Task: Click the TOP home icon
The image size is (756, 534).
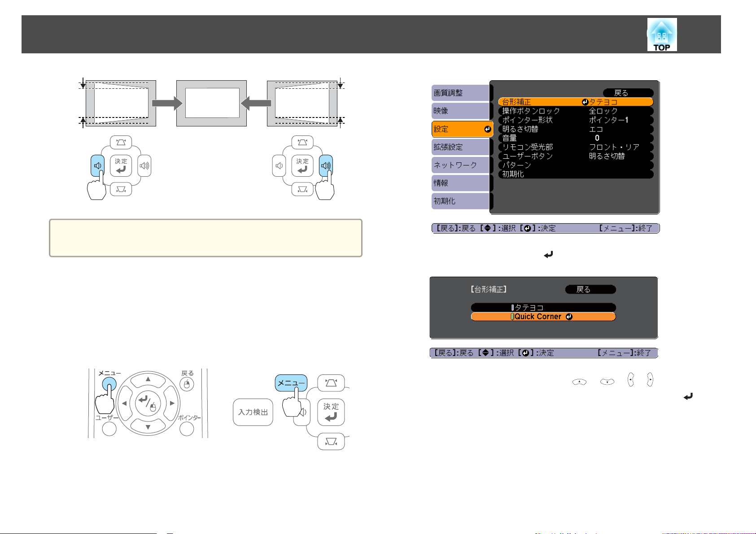Action: point(662,35)
